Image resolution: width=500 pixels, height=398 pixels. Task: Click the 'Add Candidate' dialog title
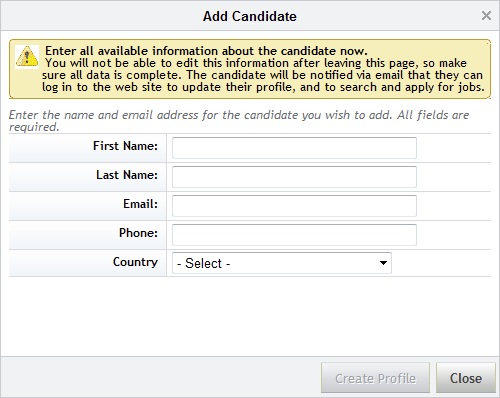coord(250,16)
